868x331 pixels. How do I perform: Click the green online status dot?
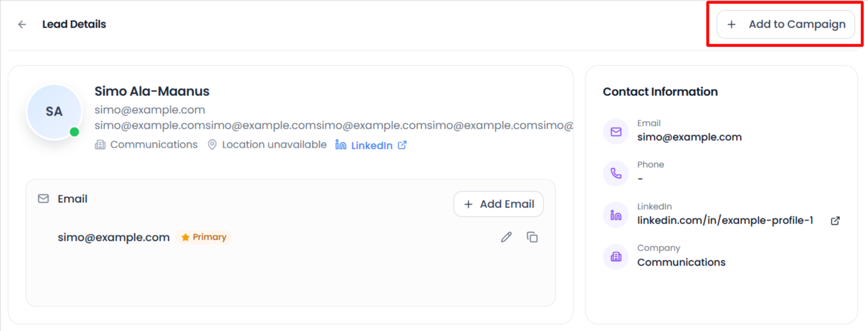pos(74,132)
